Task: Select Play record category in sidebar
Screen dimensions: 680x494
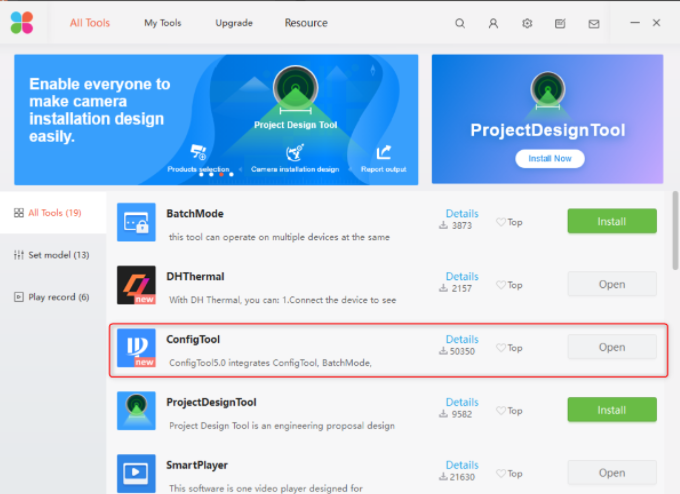Action: 52,297
